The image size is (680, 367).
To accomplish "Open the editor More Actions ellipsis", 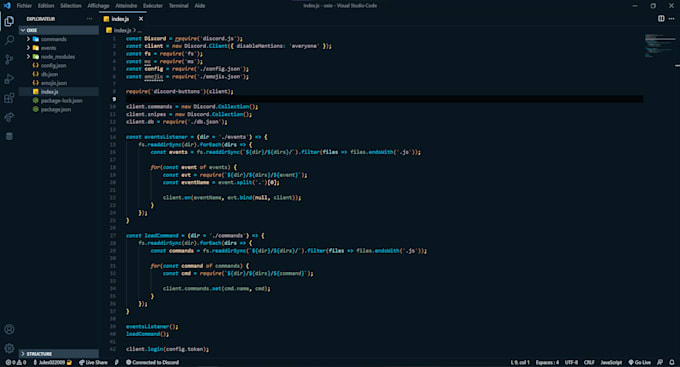I will (671, 19).
